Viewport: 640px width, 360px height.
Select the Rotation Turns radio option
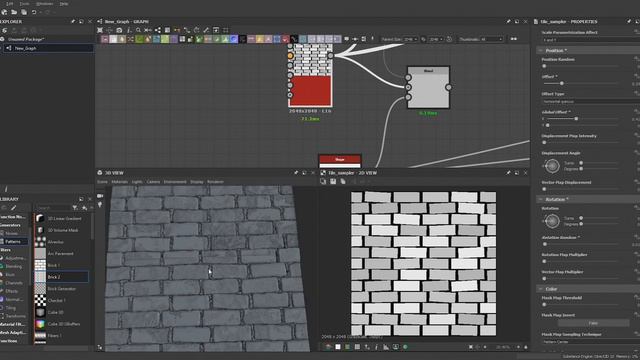tap(581, 218)
